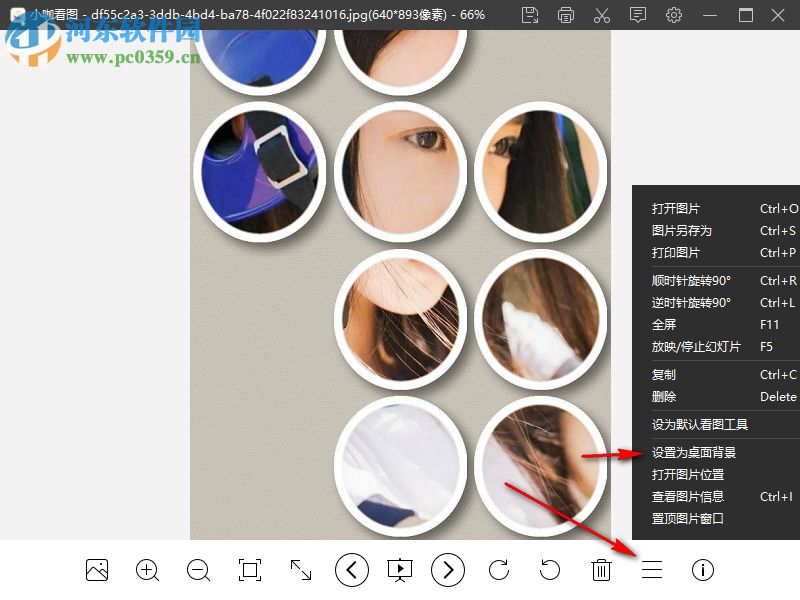Start the slideshow from the toolbar

click(x=400, y=570)
